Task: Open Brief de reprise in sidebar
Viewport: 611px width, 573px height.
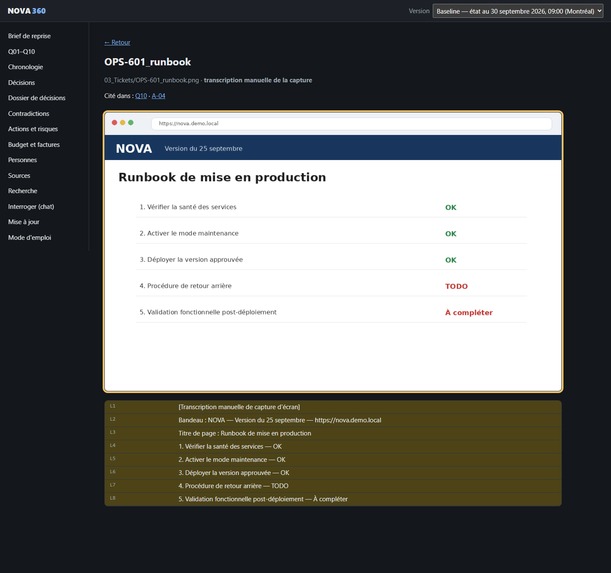Action: 29,36
